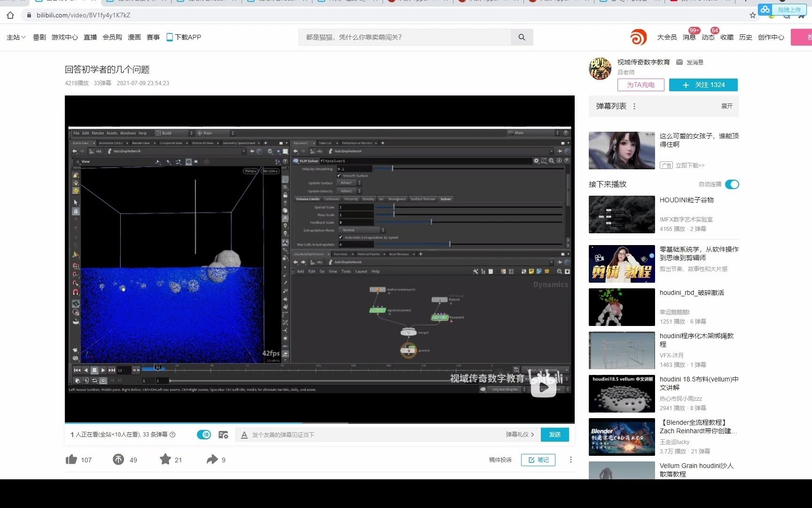Open the danmaku list three-dot menu
812x508 pixels.
click(634, 106)
